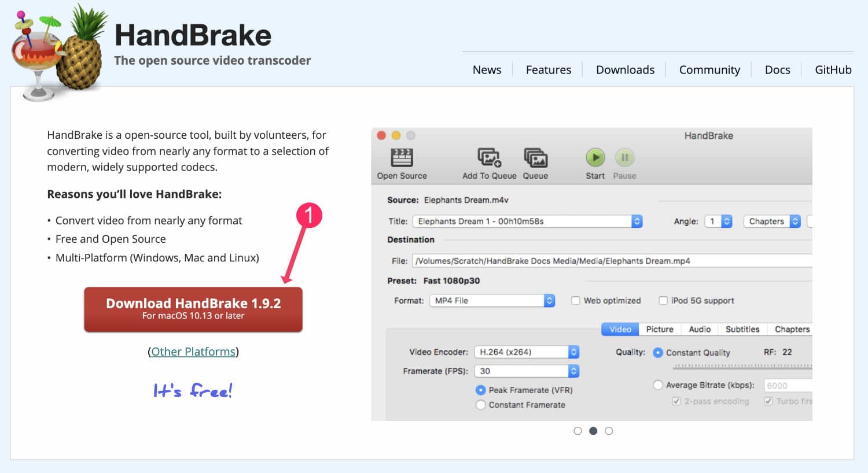Click "Convert video from nearly any format" bullet
This screenshot has height=473, width=868.
[149, 221]
